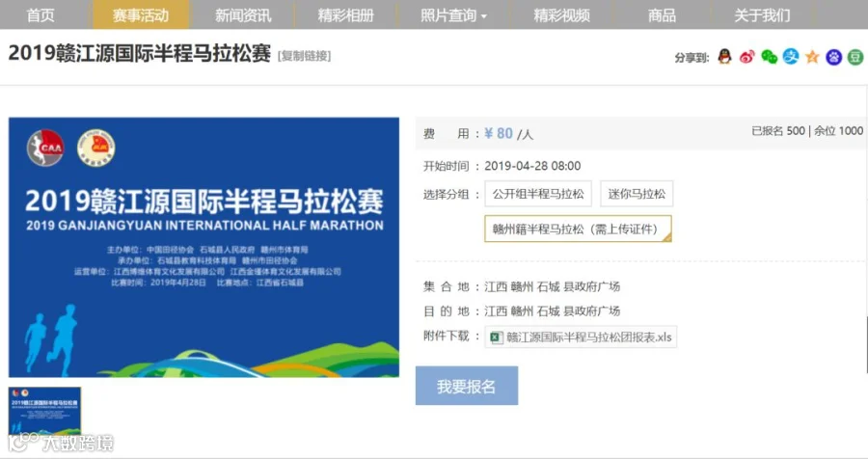Click the 余位 1000 remaining count
Screen dimensions: 868x459
(838, 131)
